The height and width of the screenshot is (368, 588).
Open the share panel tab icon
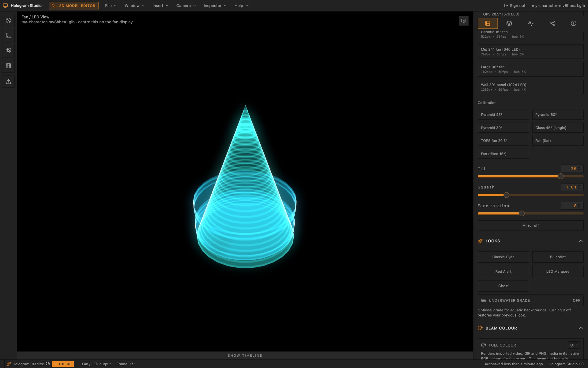(552, 23)
